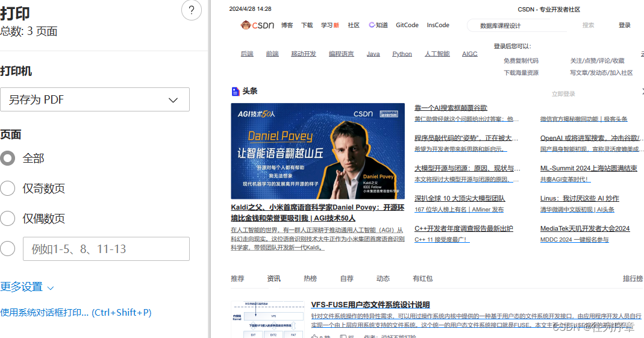Screen dimensions: 644x338
Task: Open 'MDDC 2024 一键报名参与' link
Action: 574,239
